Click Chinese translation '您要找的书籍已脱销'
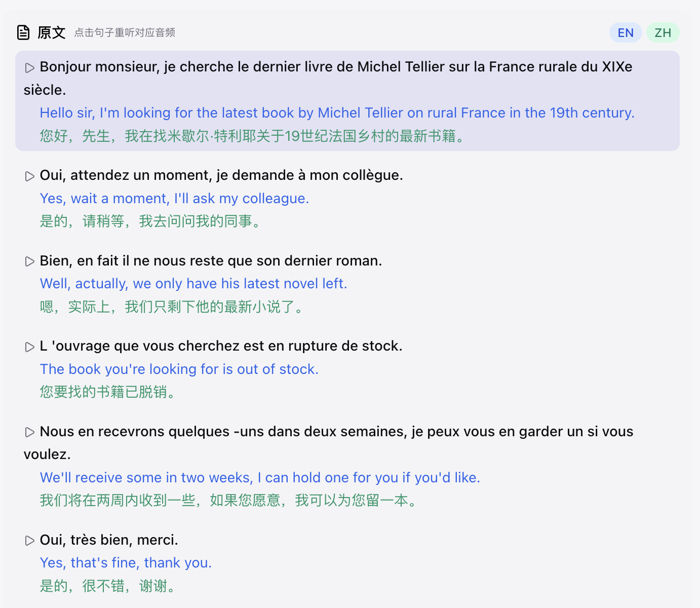The width and height of the screenshot is (700, 608). pos(107,392)
